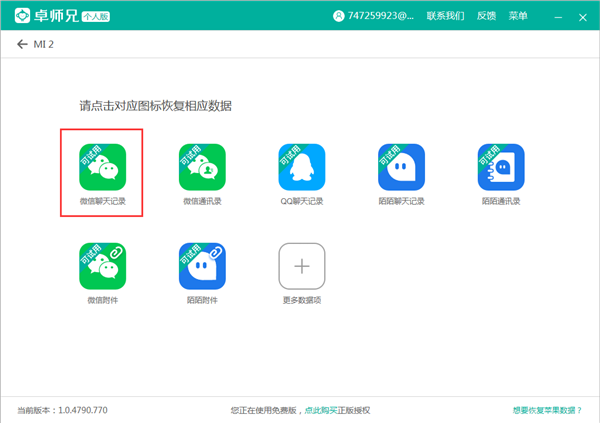Screen dimensions: 600x423
Task: Click heading 请点击对应图标恢复相应数据
Action: [x=155, y=106]
